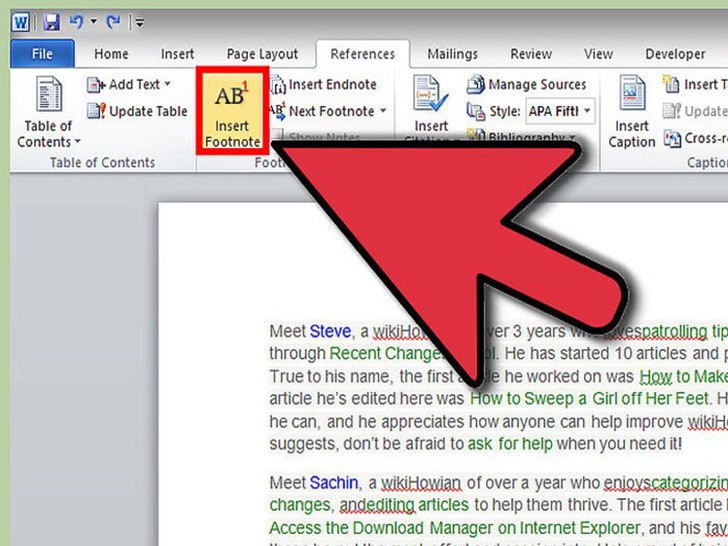Click the Insert Endnote icon
The image size is (728, 546).
[278, 85]
